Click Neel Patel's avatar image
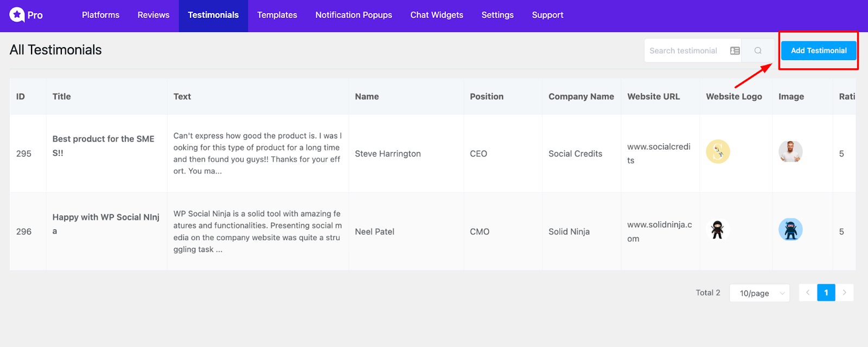The image size is (868, 347). 790,230
